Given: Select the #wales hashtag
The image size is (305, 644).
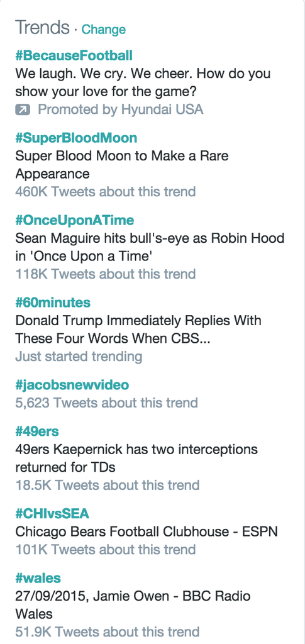Looking at the screenshot, I should coord(38,579).
